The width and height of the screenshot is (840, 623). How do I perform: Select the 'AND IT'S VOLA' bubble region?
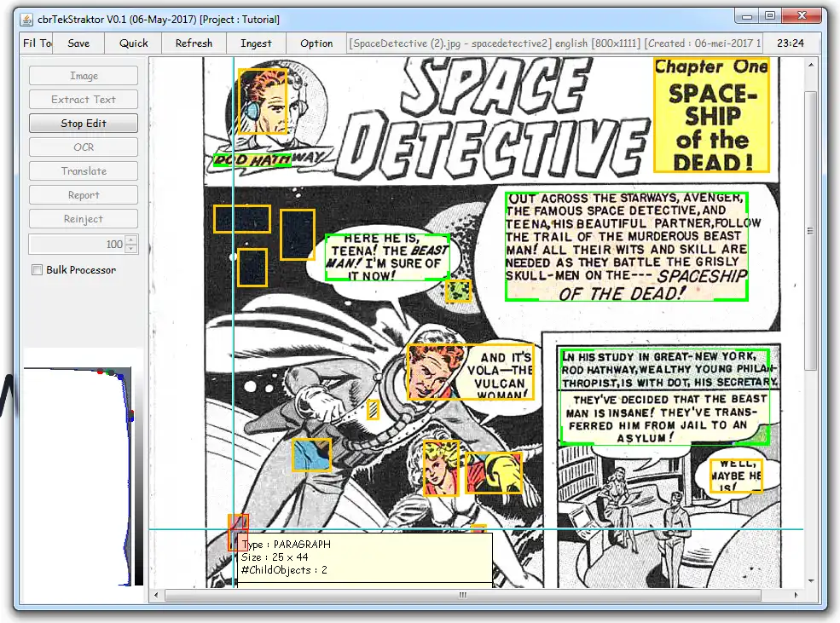coord(471,372)
